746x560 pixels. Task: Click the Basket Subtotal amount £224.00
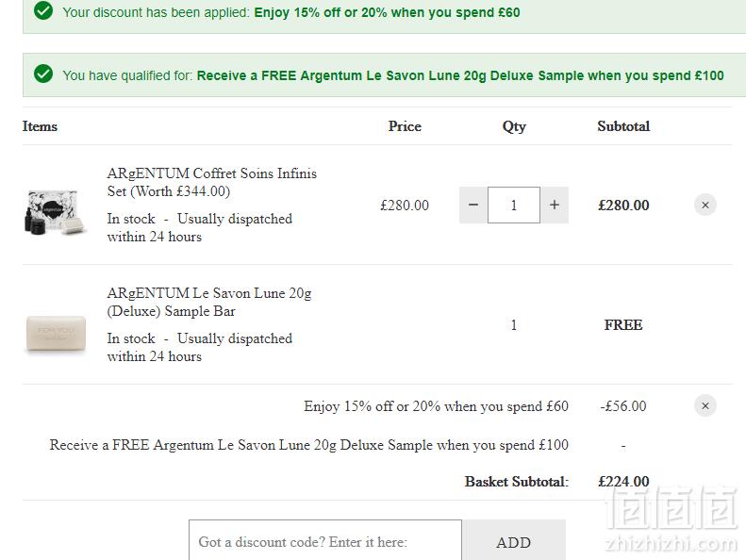click(x=623, y=482)
